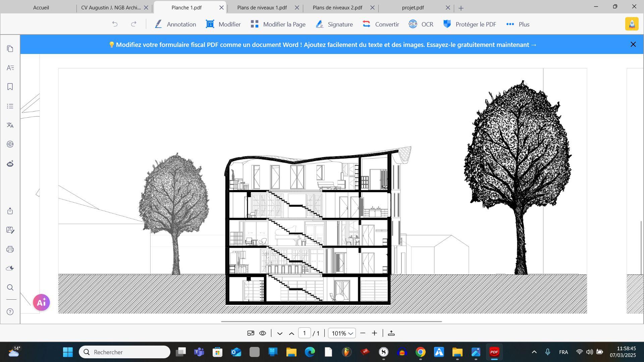Viewport: 644px width, 362px height.
Task: Switch to projet.pdf tab
Action: coord(413,7)
